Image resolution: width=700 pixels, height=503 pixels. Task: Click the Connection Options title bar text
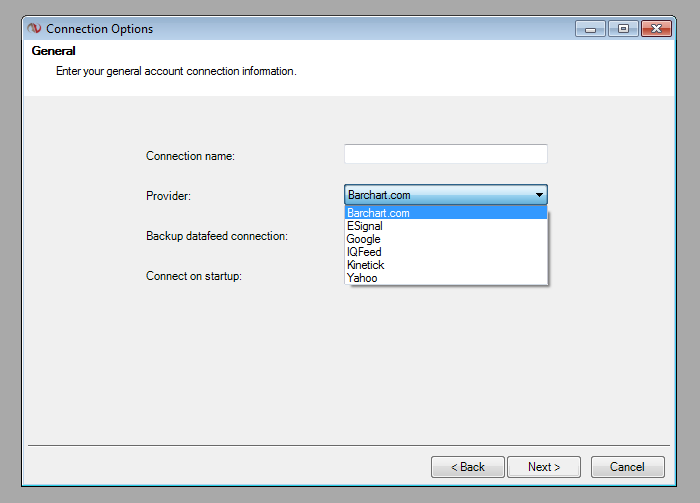(100, 29)
